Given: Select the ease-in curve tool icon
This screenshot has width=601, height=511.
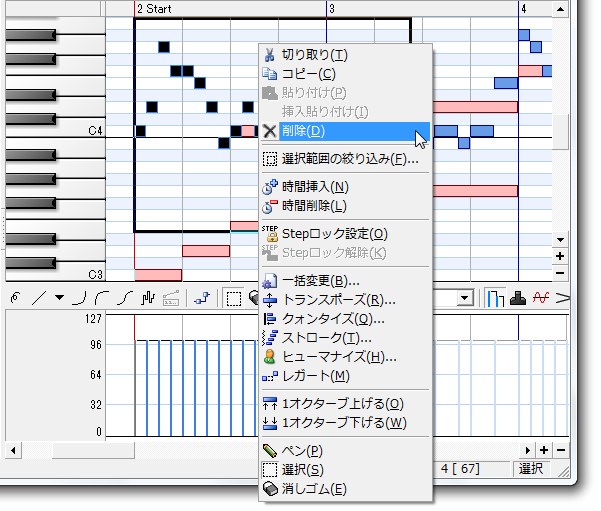Looking at the screenshot, I should click(79, 298).
